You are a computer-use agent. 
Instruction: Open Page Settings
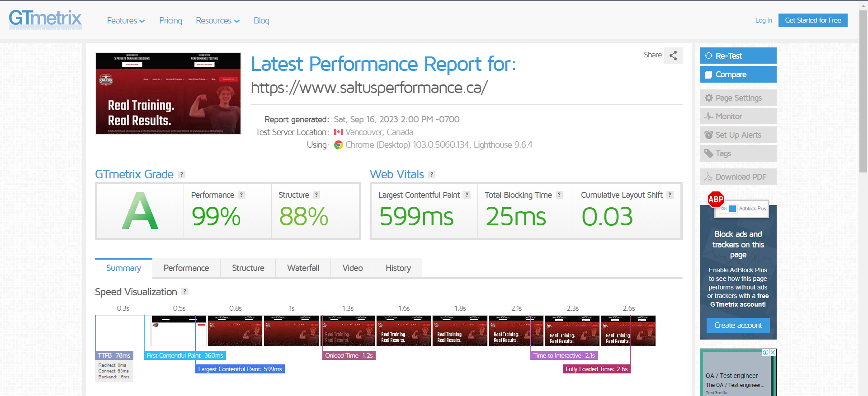click(738, 98)
